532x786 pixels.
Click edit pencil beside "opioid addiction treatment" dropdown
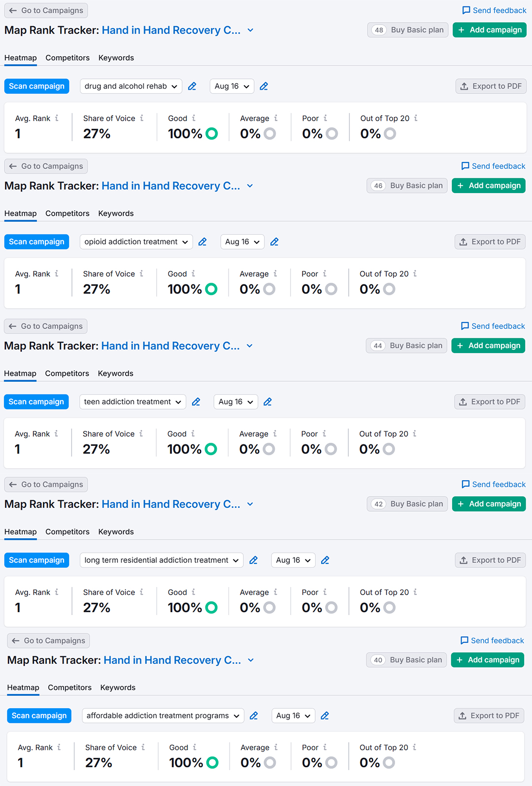click(202, 242)
